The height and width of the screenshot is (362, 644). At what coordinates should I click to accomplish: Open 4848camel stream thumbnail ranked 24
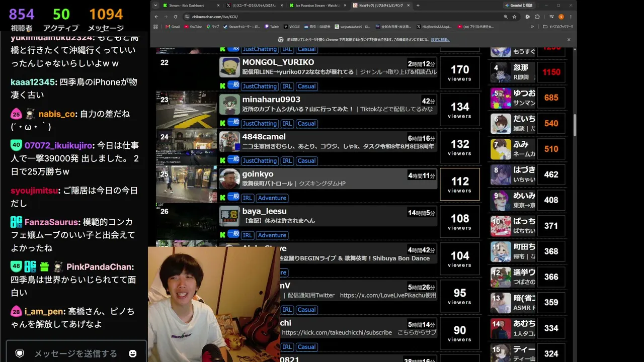pyautogui.click(x=186, y=147)
